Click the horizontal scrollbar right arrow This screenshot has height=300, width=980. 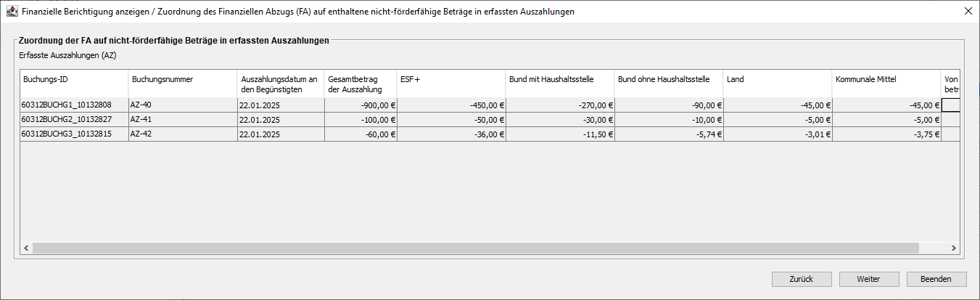pos(954,248)
